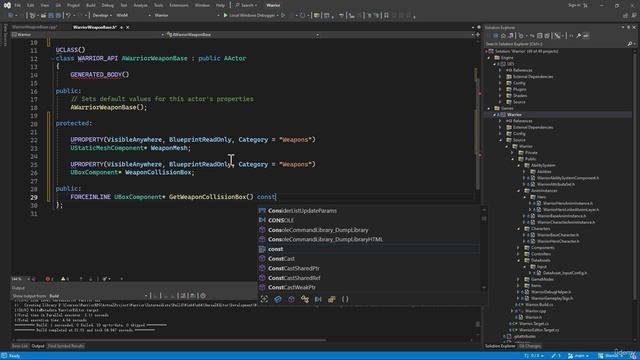Collapse the AbilitySystem folder
The image size is (640, 360).
click(x=519, y=165)
